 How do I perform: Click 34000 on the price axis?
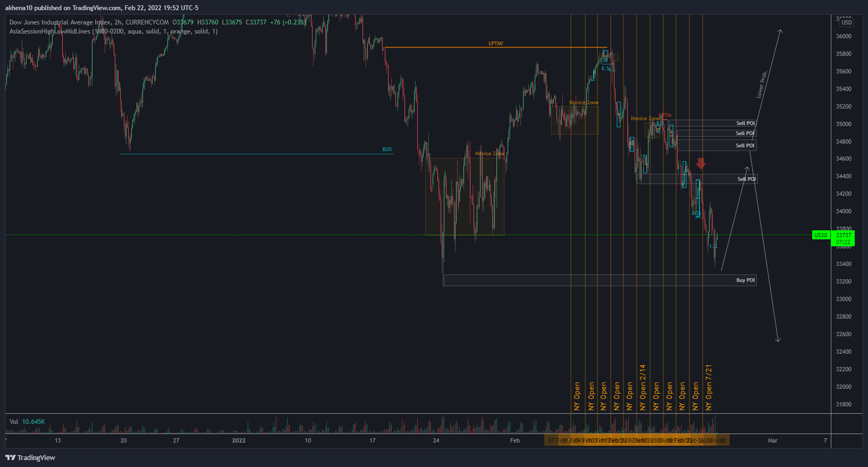point(844,212)
